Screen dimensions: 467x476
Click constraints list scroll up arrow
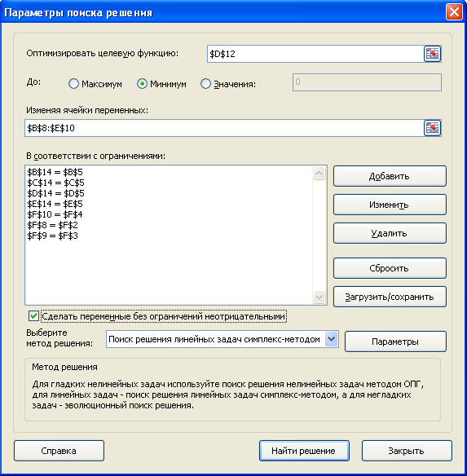click(x=319, y=174)
